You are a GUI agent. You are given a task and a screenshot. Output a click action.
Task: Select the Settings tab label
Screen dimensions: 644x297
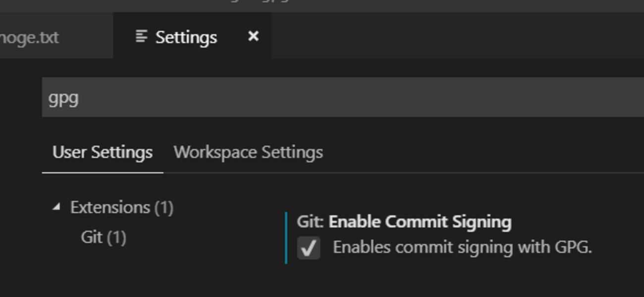click(186, 37)
